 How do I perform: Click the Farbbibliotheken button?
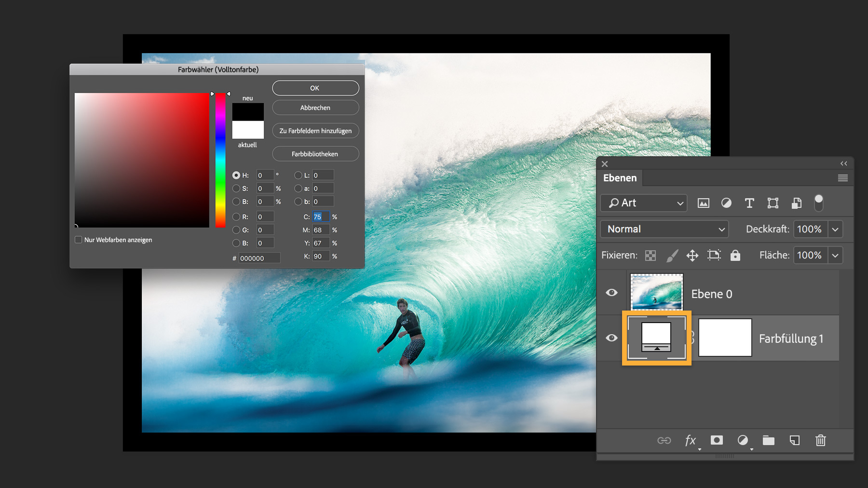pos(315,154)
